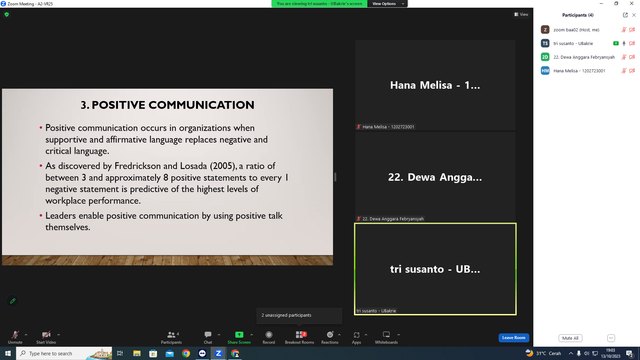Show hidden system tray icons

pos(571,353)
